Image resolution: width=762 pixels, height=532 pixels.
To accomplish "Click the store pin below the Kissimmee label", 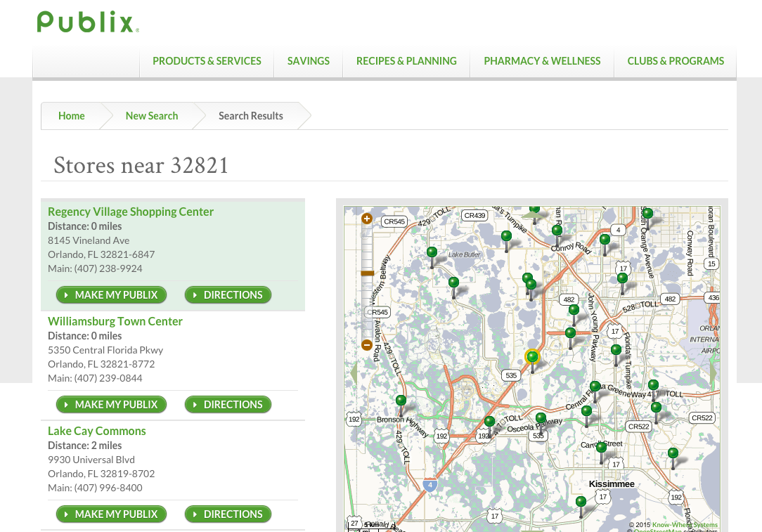I will [x=581, y=502].
